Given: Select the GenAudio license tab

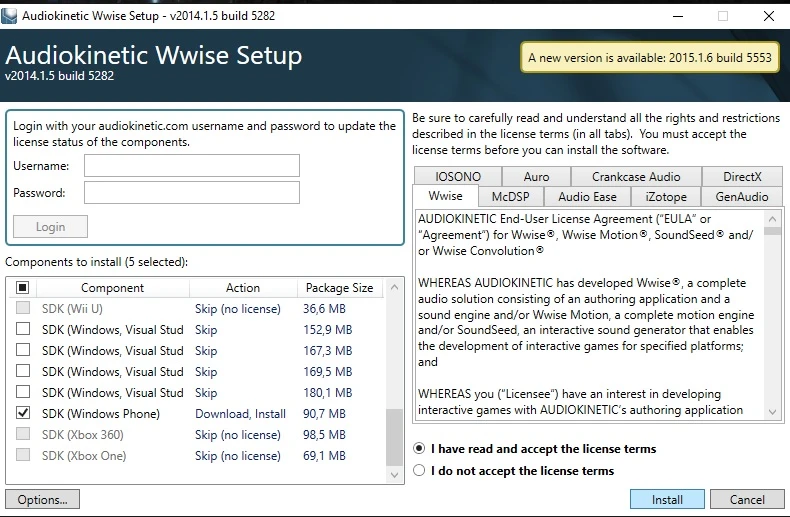Looking at the screenshot, I should 742,197.
